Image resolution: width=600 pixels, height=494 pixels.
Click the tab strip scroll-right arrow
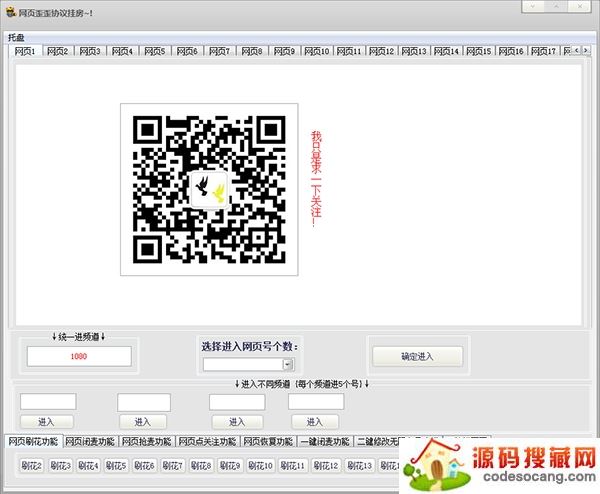(586, 51)
